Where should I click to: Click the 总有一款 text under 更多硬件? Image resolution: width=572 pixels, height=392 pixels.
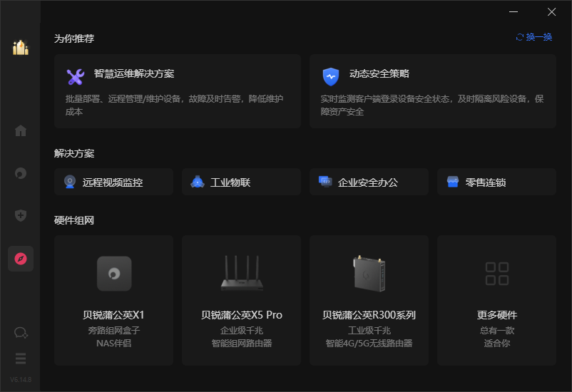pyautogui.click(x=497, y=331)
